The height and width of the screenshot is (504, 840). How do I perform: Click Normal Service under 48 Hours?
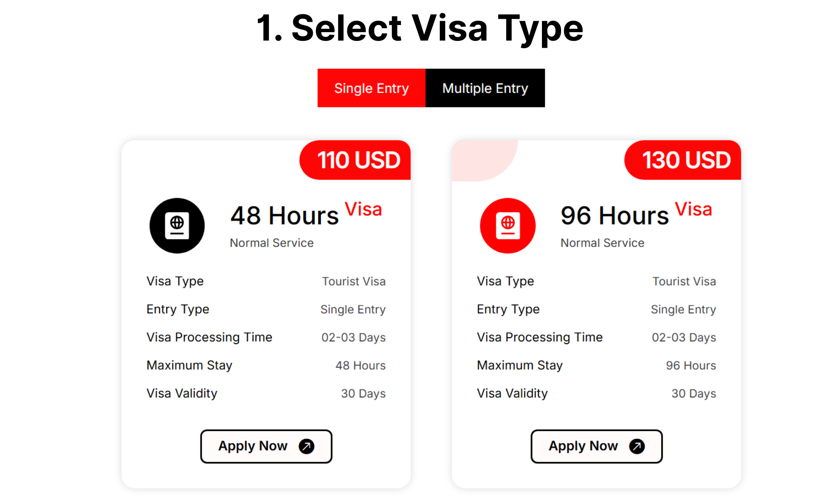click(272, 243)
